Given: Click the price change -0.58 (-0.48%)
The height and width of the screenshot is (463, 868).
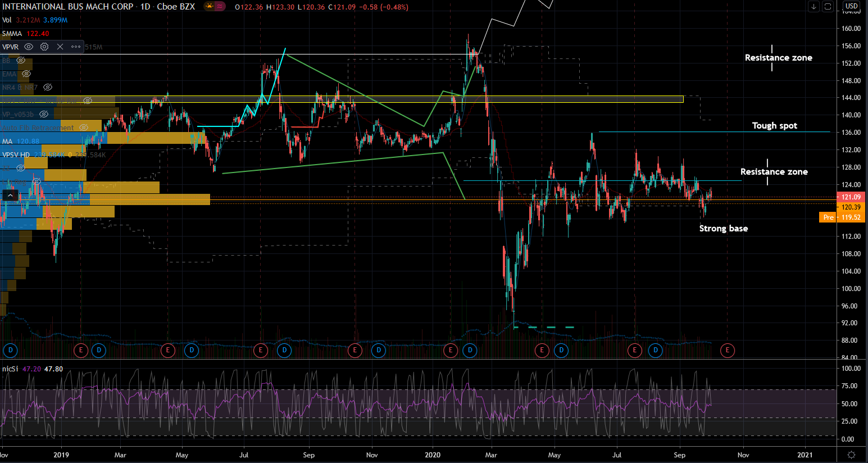Looking at the screenshot, I should click(384, 7).
